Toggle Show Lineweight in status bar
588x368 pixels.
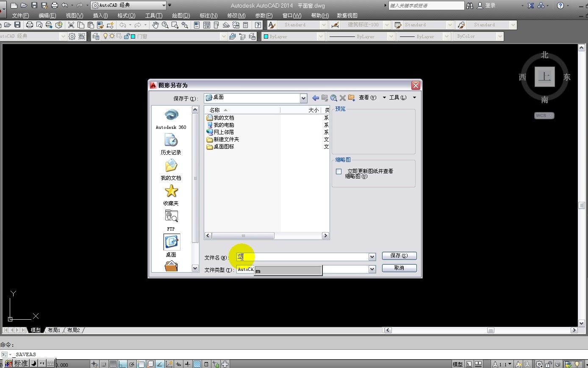click(x=188, y=364)
